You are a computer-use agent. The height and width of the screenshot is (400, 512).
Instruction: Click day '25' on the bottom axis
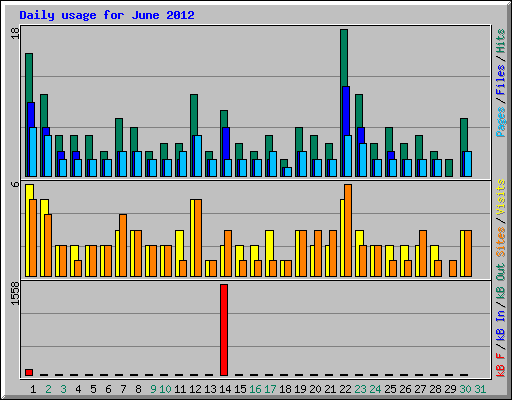click(x=390, y=389)
